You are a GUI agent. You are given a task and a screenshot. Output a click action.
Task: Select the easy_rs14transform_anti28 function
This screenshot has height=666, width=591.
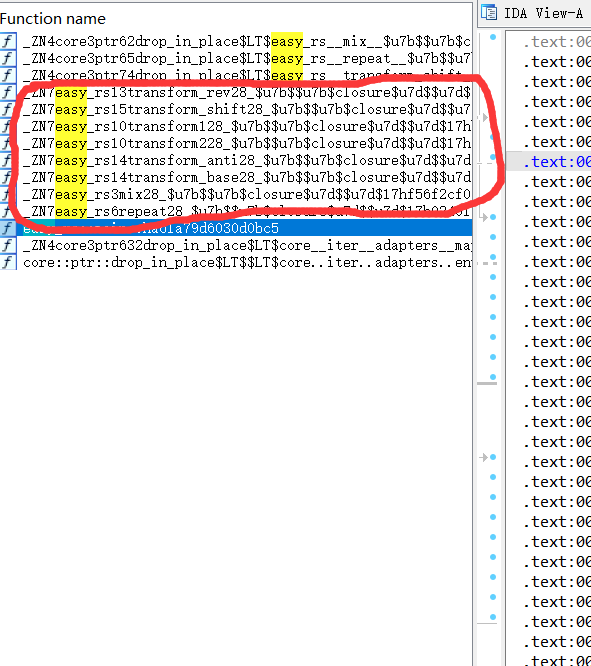(x=246, y=161)
